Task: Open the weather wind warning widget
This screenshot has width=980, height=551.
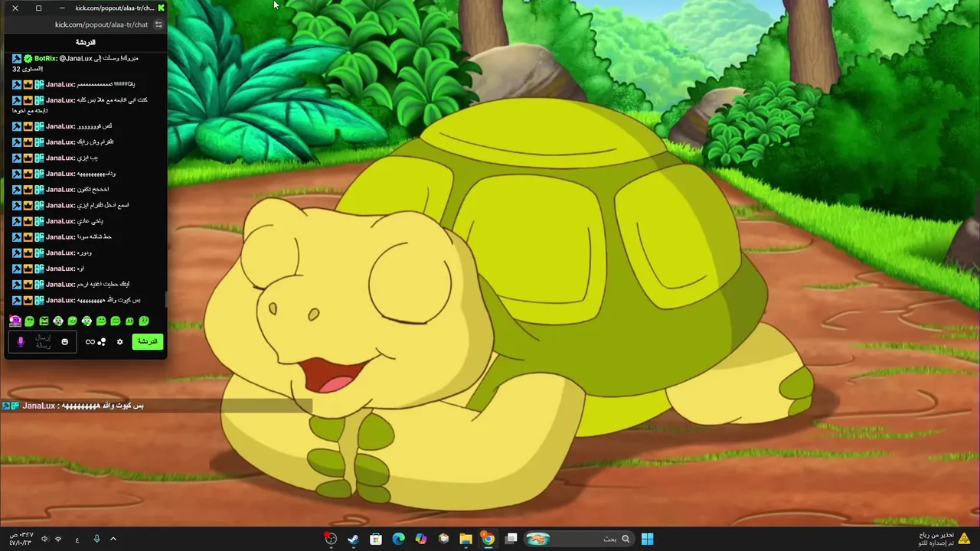Action: pyautogui.click(x=943, y=539)
